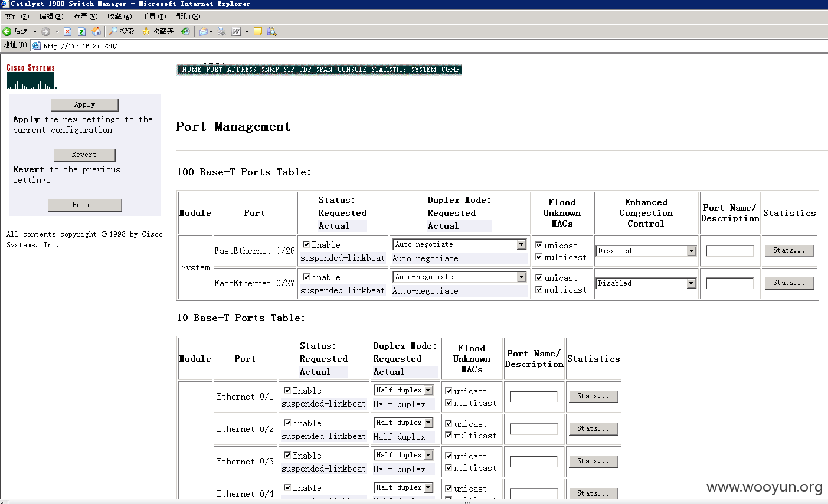Switch to the ADDRESS navigation tab
Screen dimensions: 828x504
[x=241, y=70]
